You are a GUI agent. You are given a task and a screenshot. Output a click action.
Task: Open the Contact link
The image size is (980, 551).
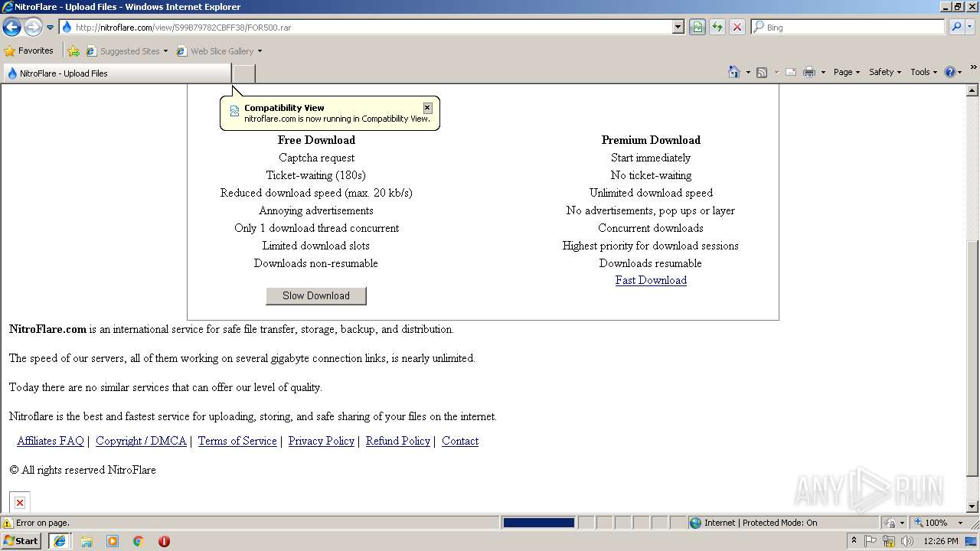[460, 441]
